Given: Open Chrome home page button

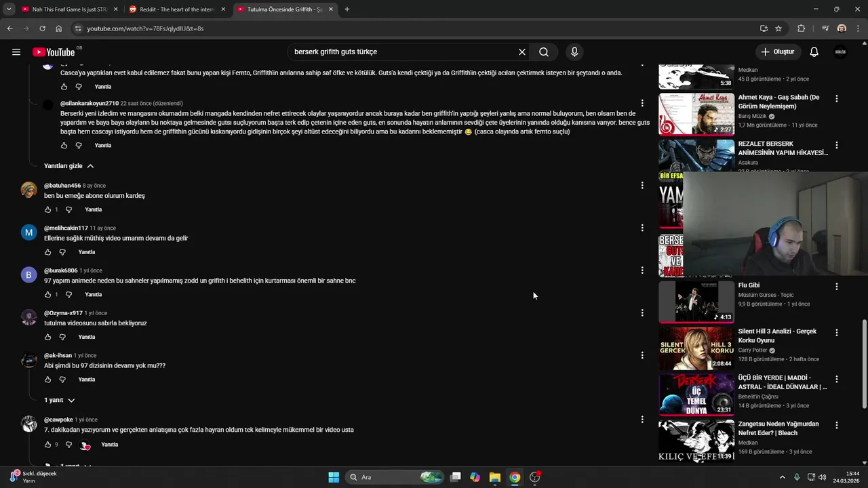Looking at the screenshot, I should point(59,28).
